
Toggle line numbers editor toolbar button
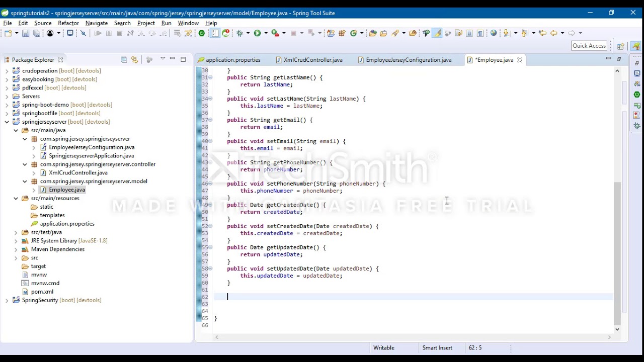pyautogui.click(x=215, y=33)
